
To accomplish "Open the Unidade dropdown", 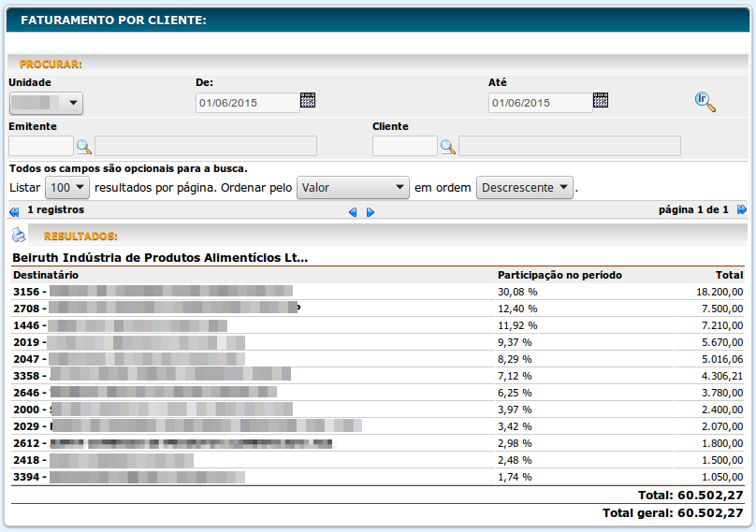I will (x=46, y=103).
